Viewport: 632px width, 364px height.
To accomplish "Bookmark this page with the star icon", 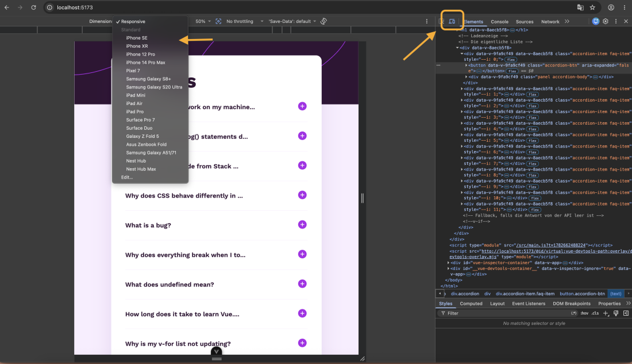I will (x=592, y=7).
